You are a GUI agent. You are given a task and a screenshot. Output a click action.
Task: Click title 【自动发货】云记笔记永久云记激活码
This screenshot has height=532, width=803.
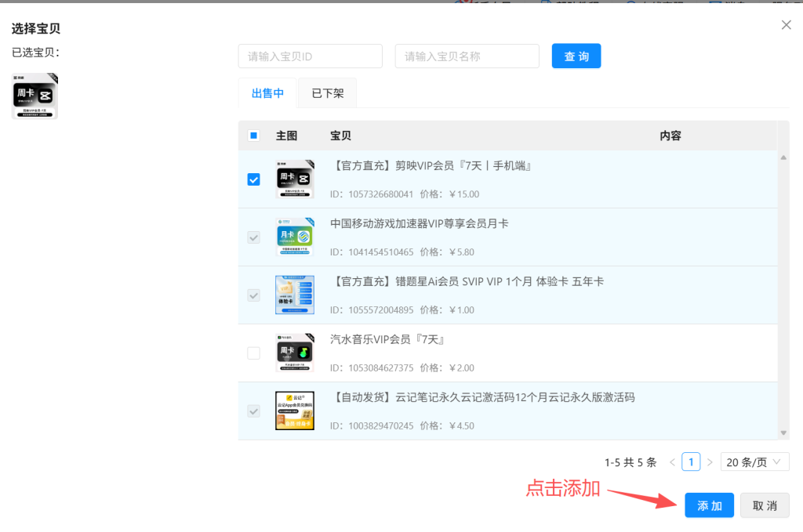click(483, 397)
